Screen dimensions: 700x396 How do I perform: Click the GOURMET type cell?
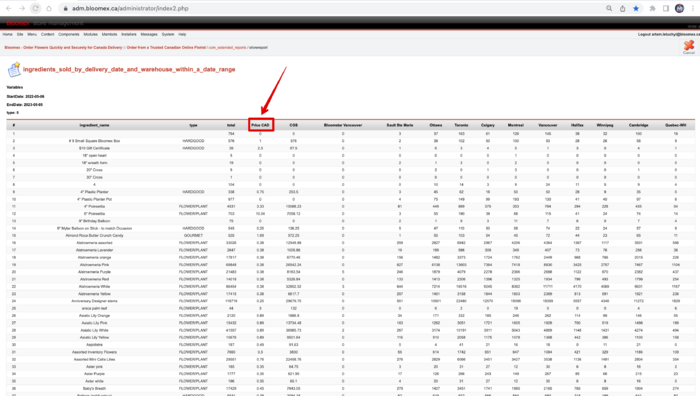click(x=193, y=236)
